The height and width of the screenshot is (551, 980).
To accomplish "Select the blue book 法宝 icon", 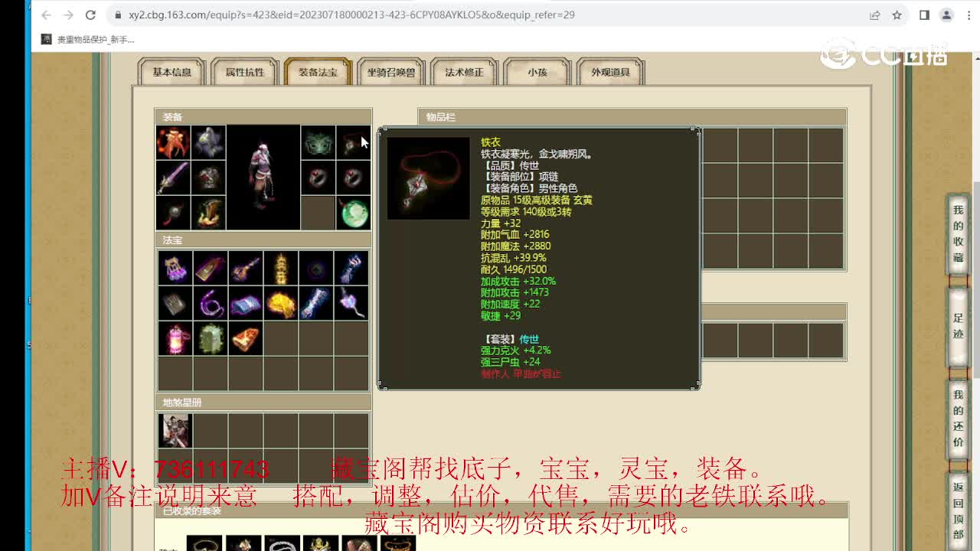I will [x=246, y=303].
